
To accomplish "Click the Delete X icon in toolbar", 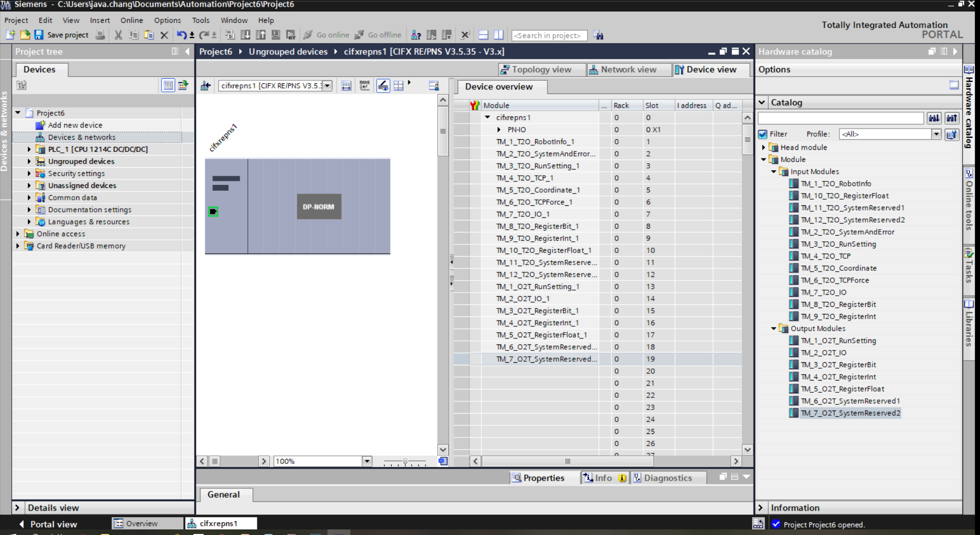I will (x=164, y=35).
